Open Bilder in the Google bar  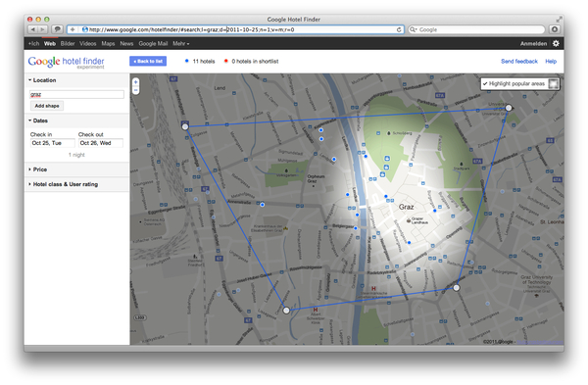pyautogui.click(x=68, y=43)
